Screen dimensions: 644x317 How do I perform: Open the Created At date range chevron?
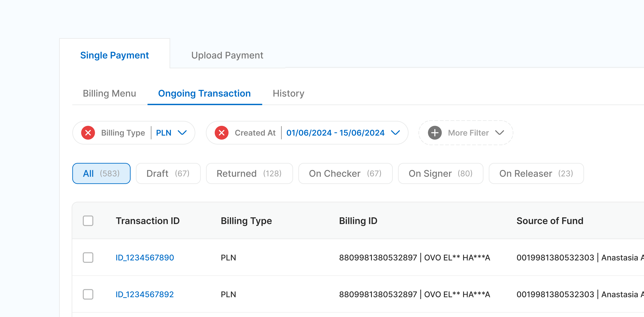[396, 133]
